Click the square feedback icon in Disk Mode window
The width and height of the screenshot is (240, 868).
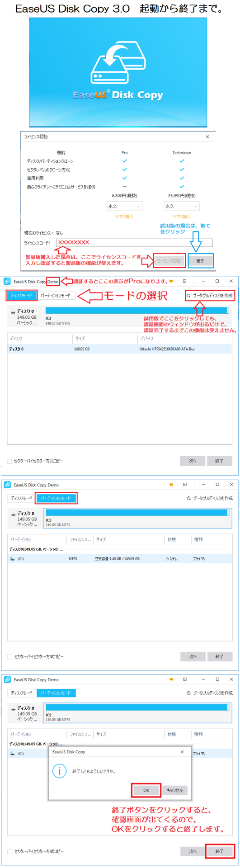(x=184, y=281)
